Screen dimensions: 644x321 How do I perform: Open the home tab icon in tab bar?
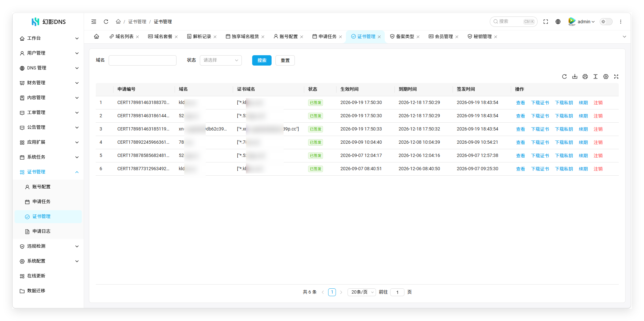96,36
